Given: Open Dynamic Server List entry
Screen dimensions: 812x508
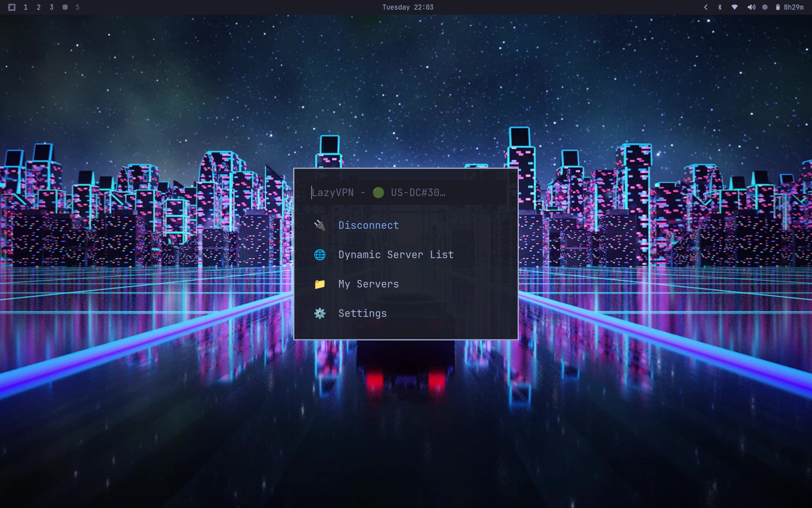Looking at the screenshot, I should pyautogui.click(x=396, y=255).
